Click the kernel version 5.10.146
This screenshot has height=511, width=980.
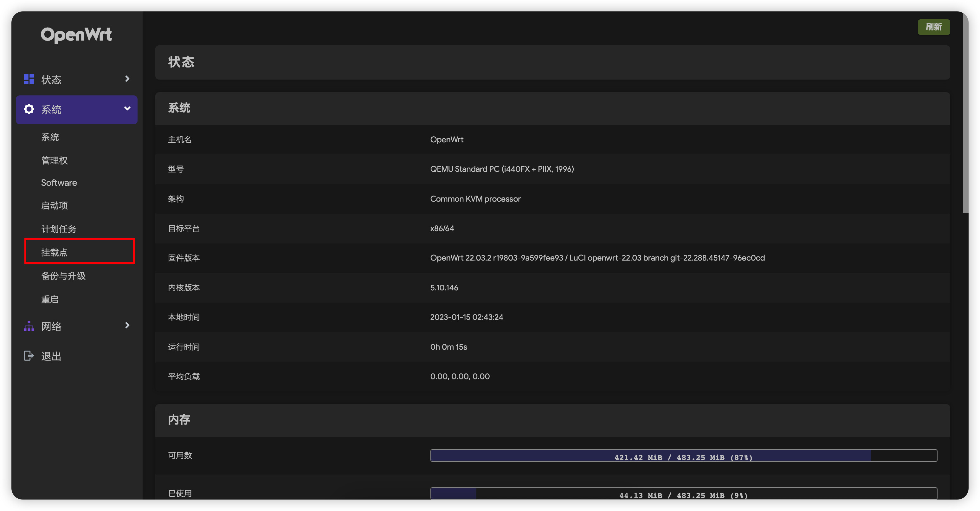click(x=444, y=288)
